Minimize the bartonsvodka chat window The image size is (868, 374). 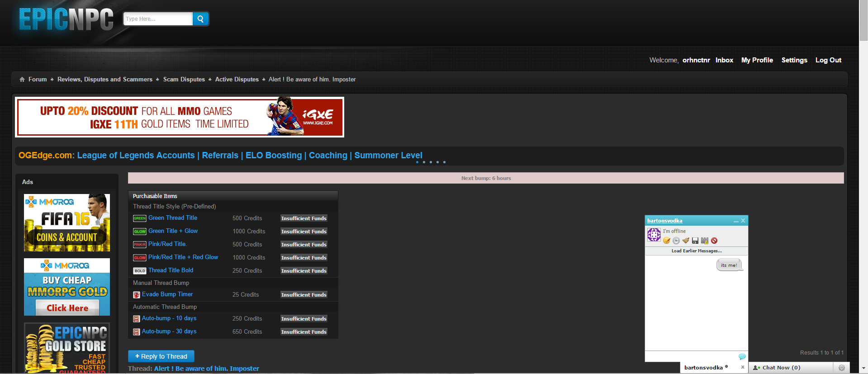click(736, 221)
